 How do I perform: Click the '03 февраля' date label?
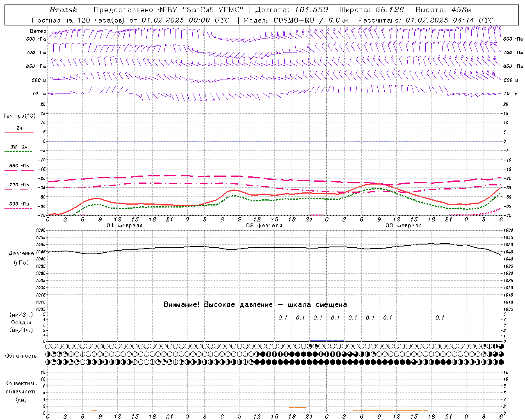pos(404,226)
